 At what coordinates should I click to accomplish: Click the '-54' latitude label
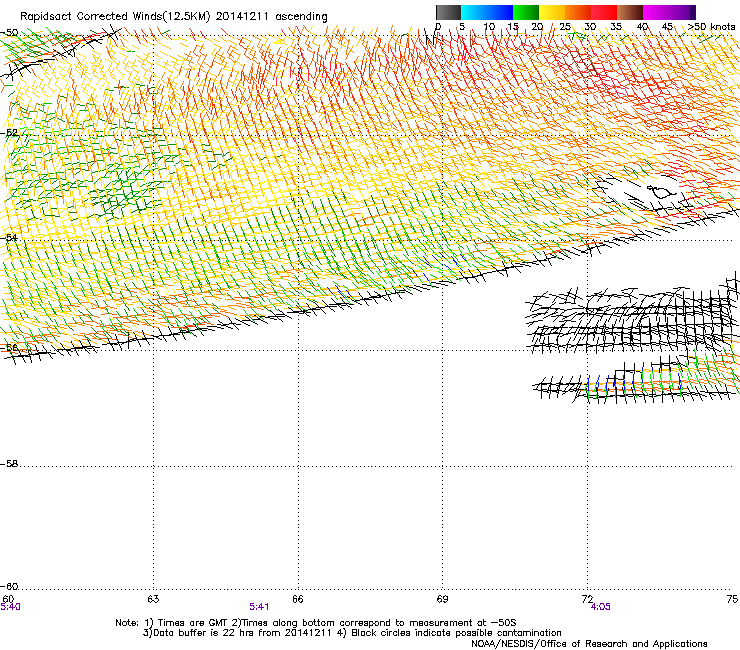point(9,237)
